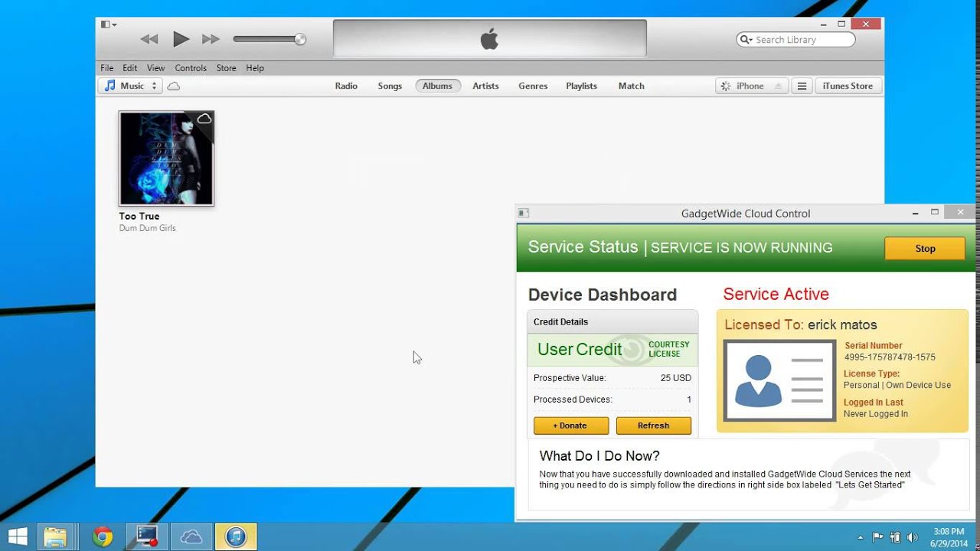Click in the Search Library field
This screenshot has height=551, width=980.
pos(795,40)
